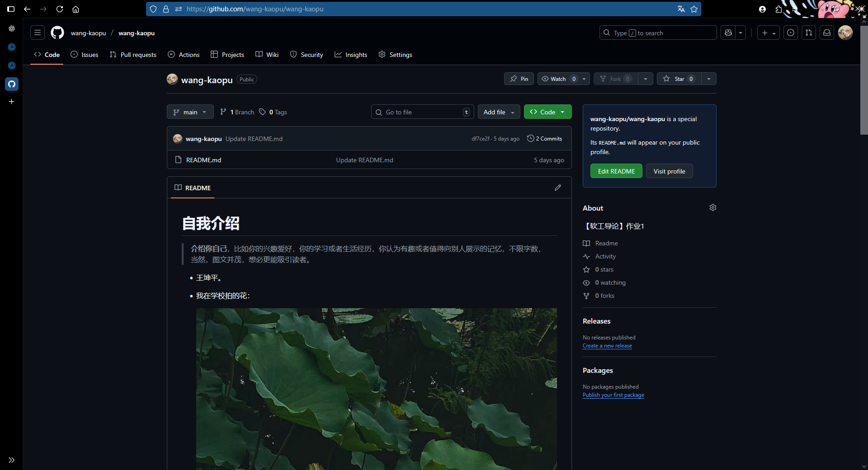This screenshot has width=868, height=470.
Task: Click the Type / to search box
Action: 658,33
